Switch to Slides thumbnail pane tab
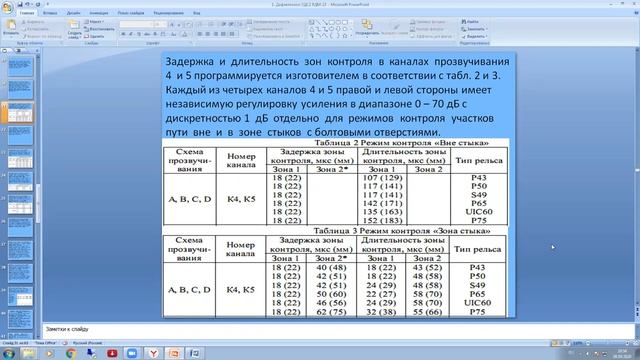The width and height of the screenshot is (640, 360). click(x=6, y=51)
